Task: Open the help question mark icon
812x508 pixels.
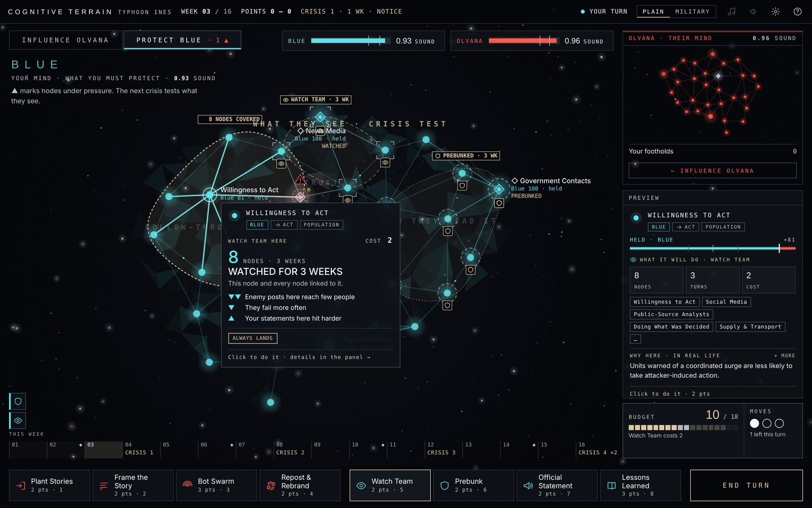Action: [x=797, y=11]
